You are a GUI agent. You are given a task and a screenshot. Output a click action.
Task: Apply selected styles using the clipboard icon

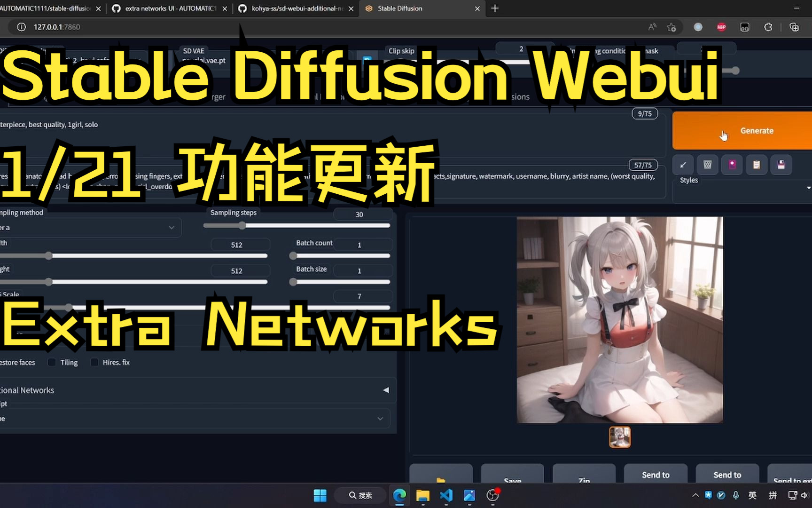(757, 165)
